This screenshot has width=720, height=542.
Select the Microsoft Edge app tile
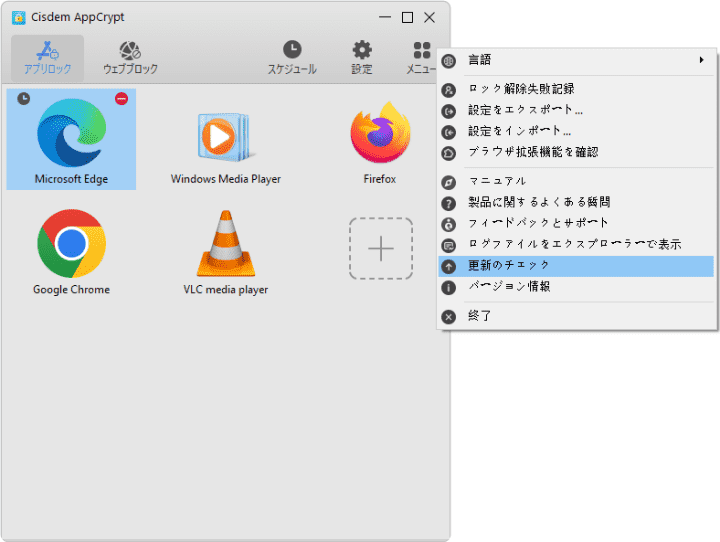(71, 140)
